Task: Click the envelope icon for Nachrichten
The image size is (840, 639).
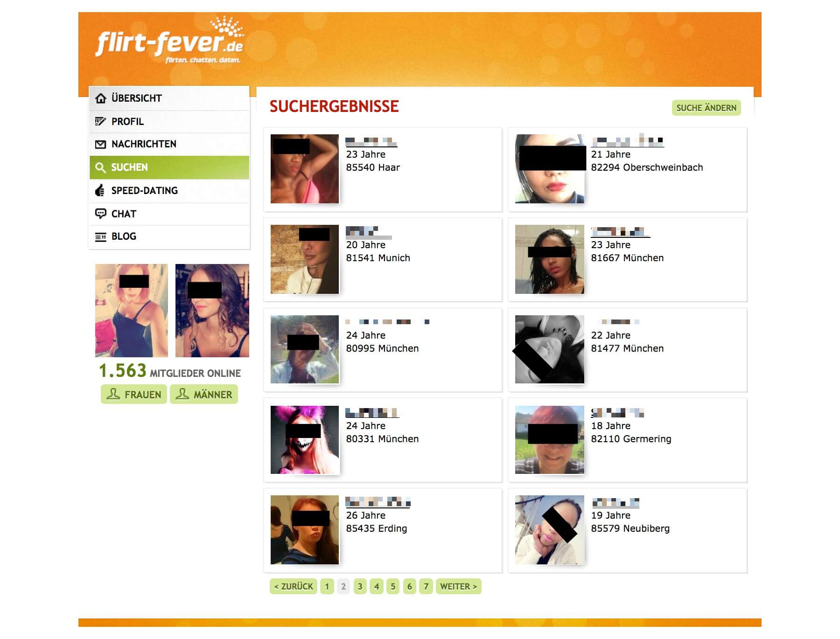Action: [100, 144]
